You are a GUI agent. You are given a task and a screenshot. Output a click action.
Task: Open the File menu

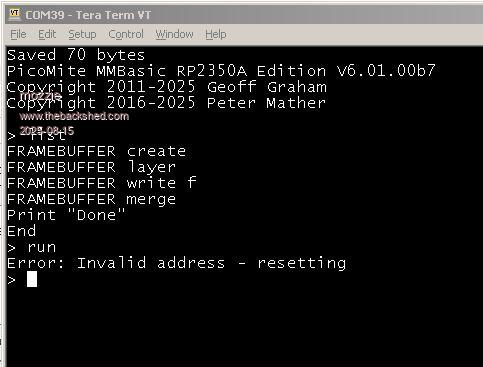[x=18, y=34]
